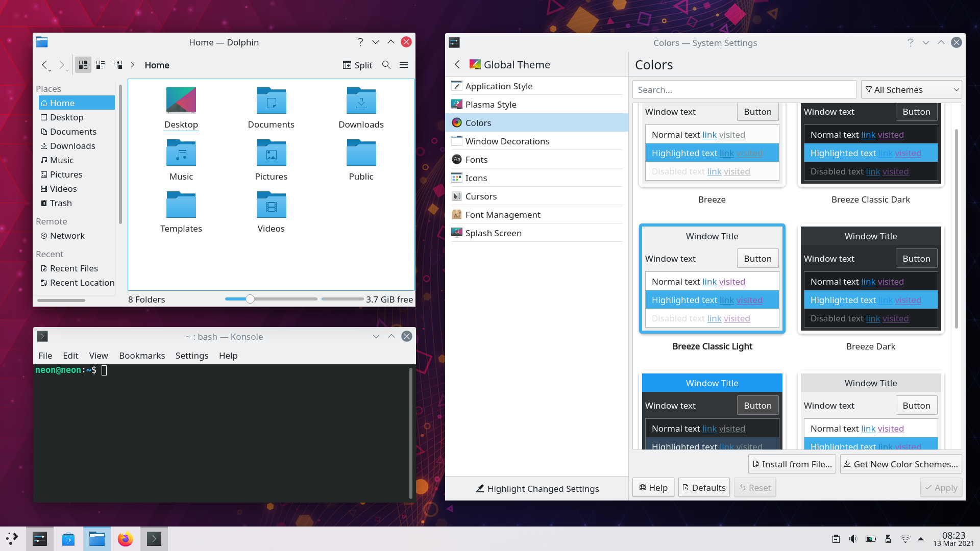Expand the breadcrumb arrow before Home
Screen dimensions: 980x551
coord(133,65)
